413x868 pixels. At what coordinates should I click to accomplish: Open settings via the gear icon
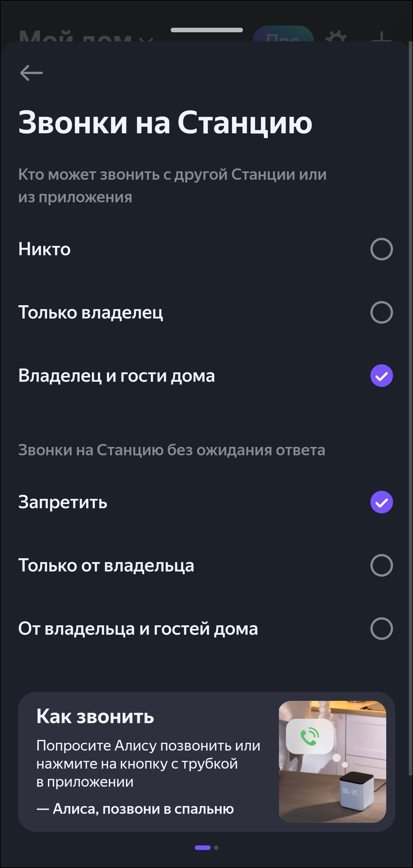click(336, 36)
